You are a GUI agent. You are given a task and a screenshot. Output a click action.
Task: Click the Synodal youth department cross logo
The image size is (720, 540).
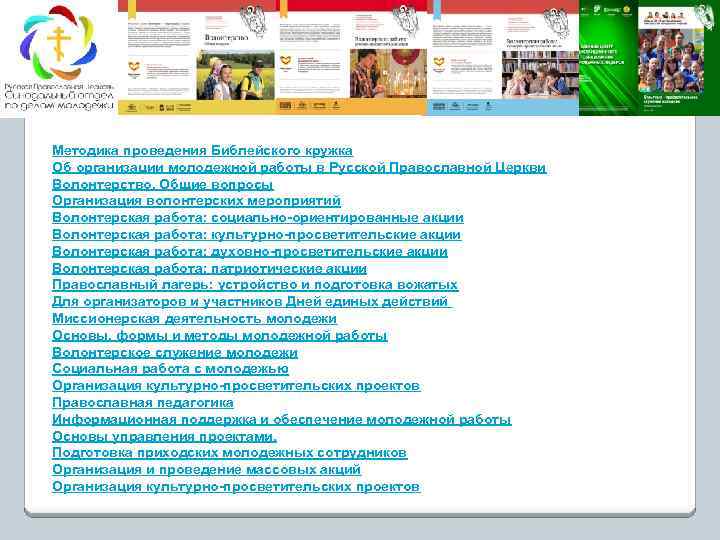tap(58, 42)
